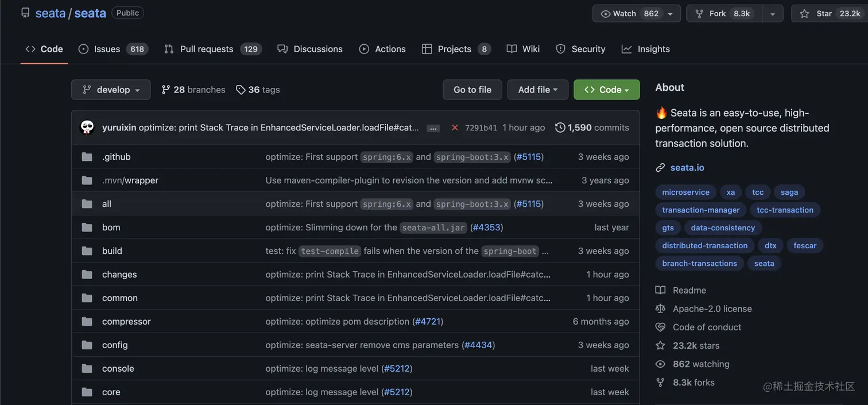Open the .mvn/wrapper folder
Screen dimensions: 868x405
[130, 180]
